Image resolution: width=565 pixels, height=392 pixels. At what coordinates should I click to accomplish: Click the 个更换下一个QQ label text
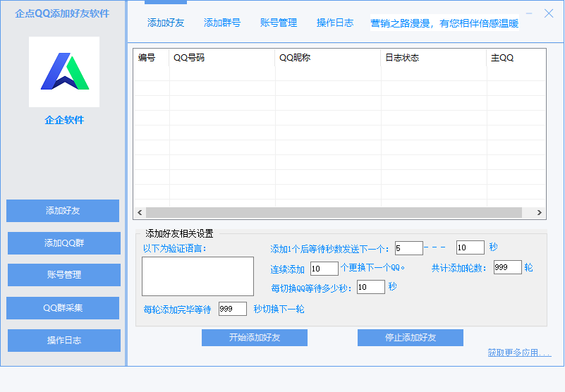pyautogui.click(x=372, y=268)
